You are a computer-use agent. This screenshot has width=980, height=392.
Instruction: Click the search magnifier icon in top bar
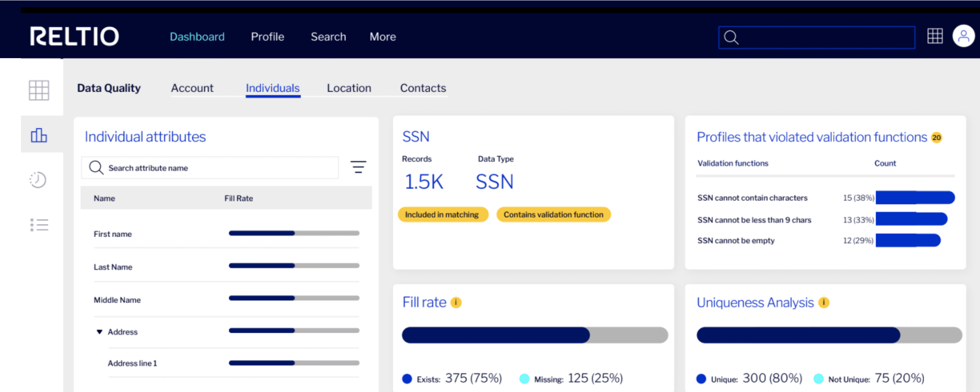click(x=731, y=37)
